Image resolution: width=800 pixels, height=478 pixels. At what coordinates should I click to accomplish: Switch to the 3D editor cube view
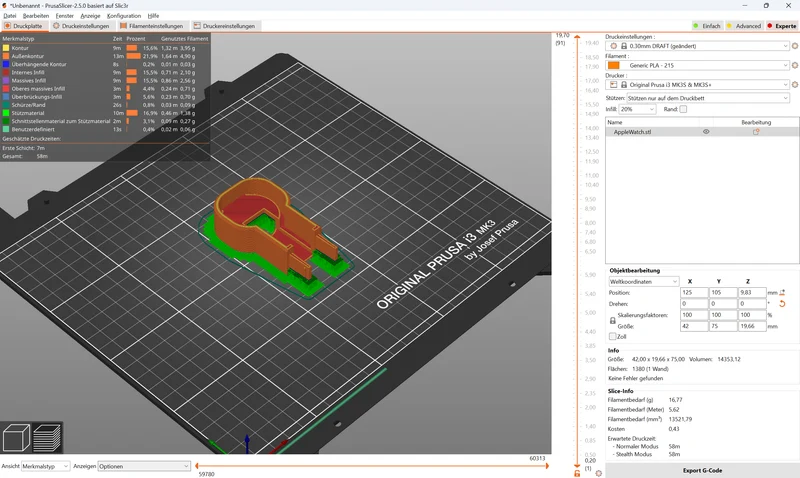tap(16, 438)
